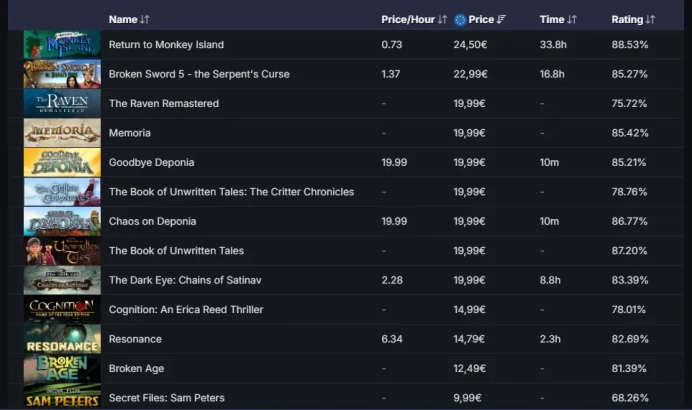
Task: Click the 16.8h playtime value
Action: click(x=552, y=74)
